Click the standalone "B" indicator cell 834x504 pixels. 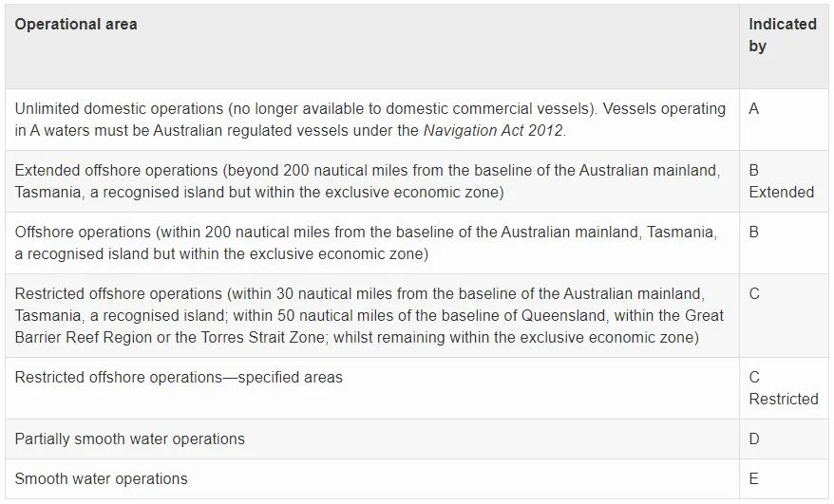(x=754, y=233)
